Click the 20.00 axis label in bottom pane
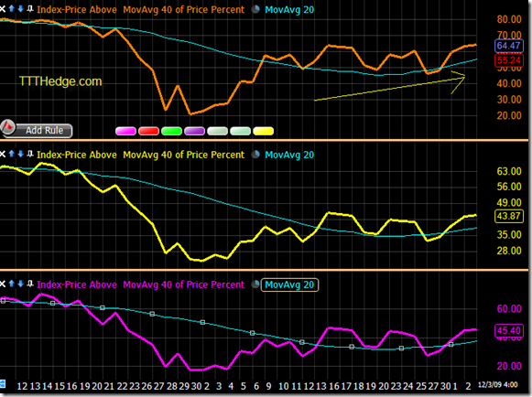This screenshot has height=397, width=532. point(509,366)
